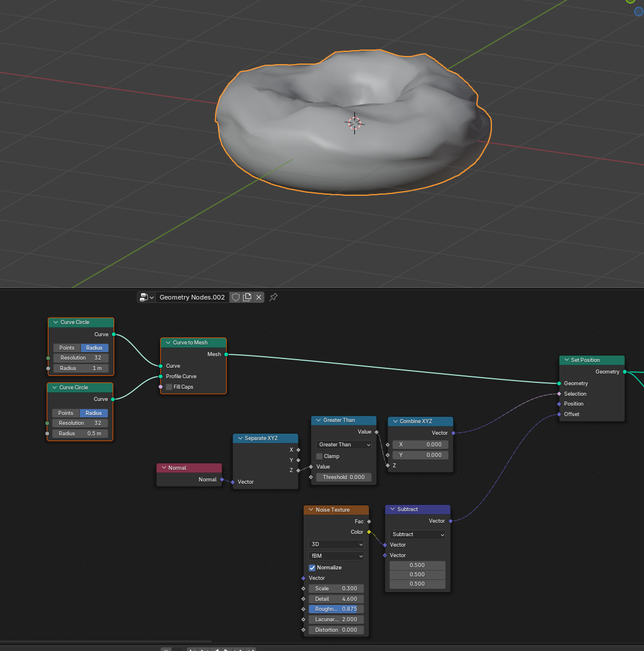Select Points mode on top Curve Circle
This screenshot has height=651, width=644.
pos(67,348)
